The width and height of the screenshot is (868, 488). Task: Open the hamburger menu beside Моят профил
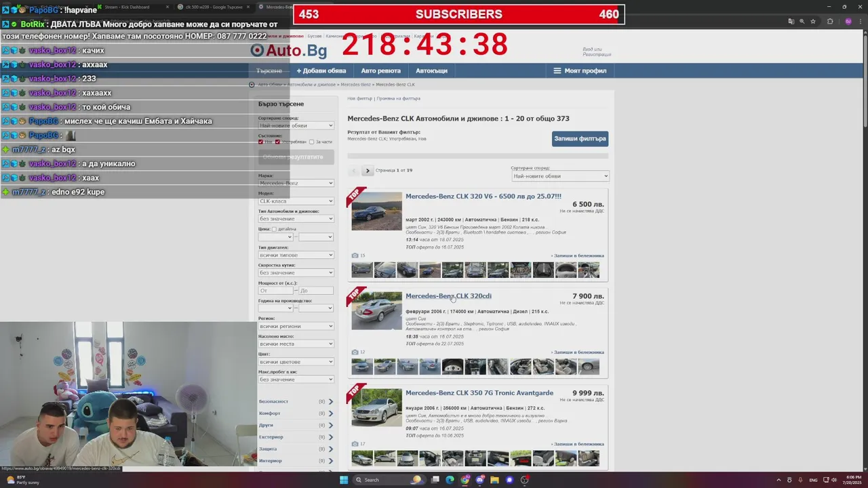[557, 70]
